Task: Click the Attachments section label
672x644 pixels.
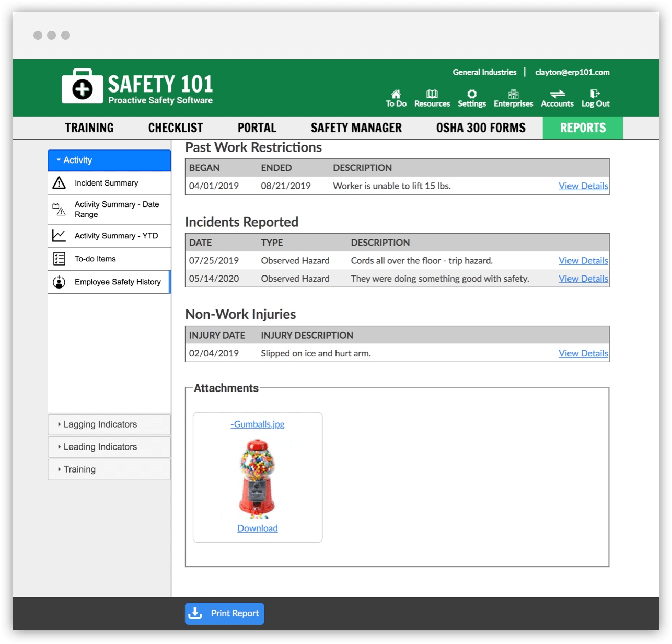Action: pos(226,388)
